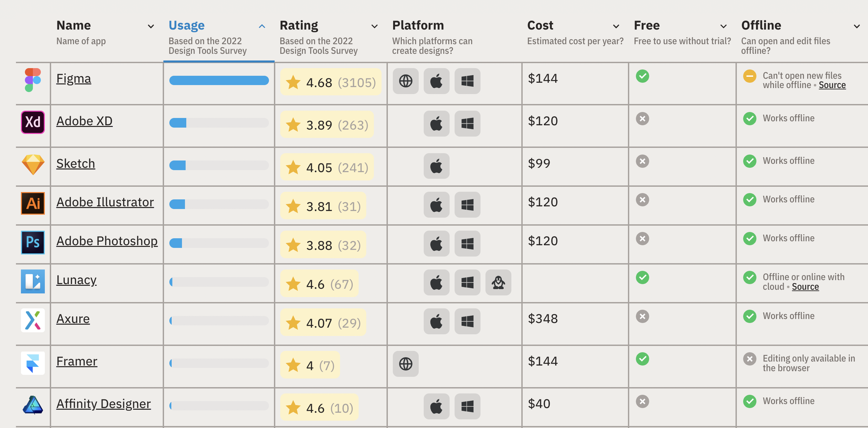Click the 4.68 (3105) rating badge
868x428 pixels.
coord(330,82)
